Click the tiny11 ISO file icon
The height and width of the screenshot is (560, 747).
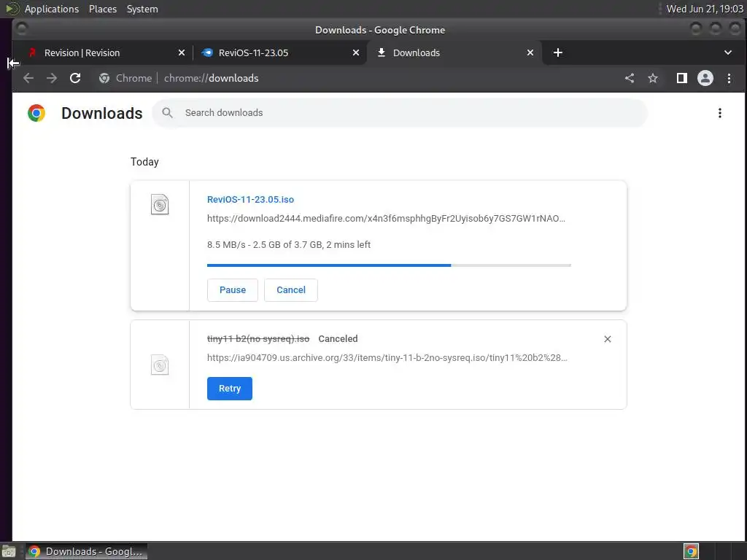click(160, 365)
